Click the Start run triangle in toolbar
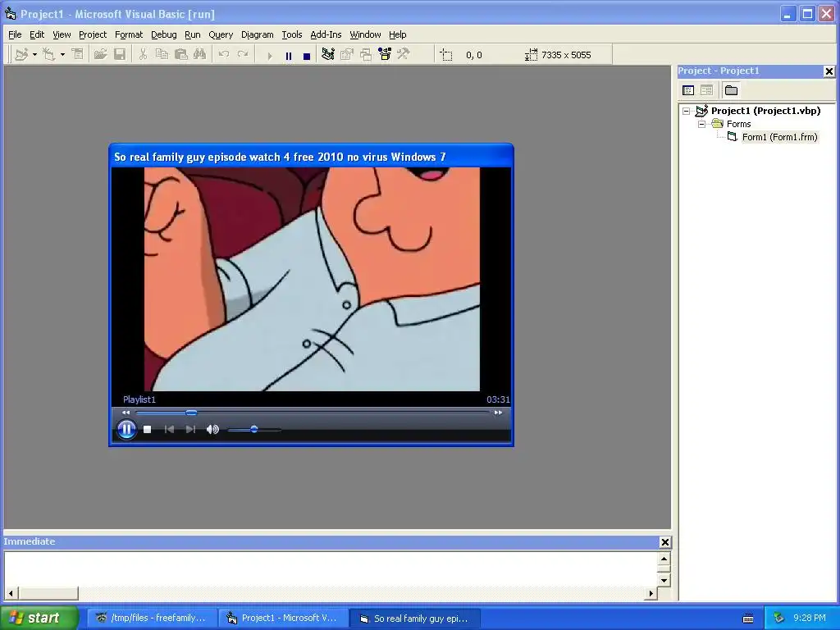840x630 pixels. click(x=269, y=56)
